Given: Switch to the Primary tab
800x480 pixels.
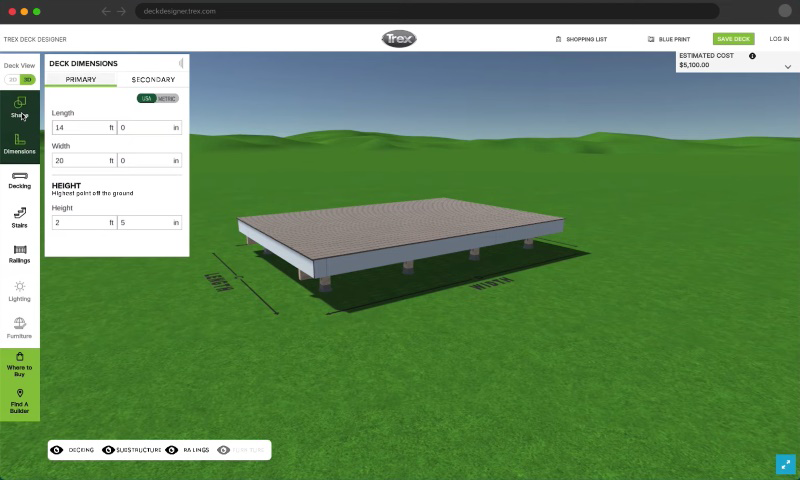Looking at the screenshot, I should 81,80.
